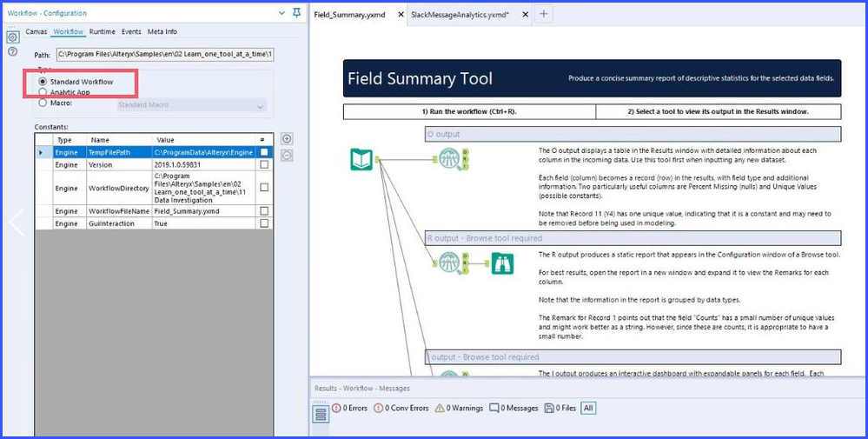Filter results by 0 Files
Viewport: 868px width, 439px height.
coord(560,408)
